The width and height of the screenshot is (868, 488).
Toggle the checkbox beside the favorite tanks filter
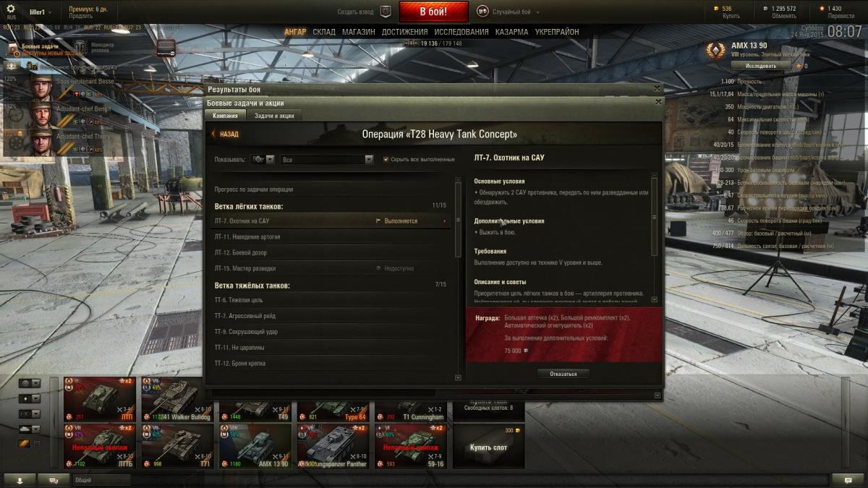[37, 443]
